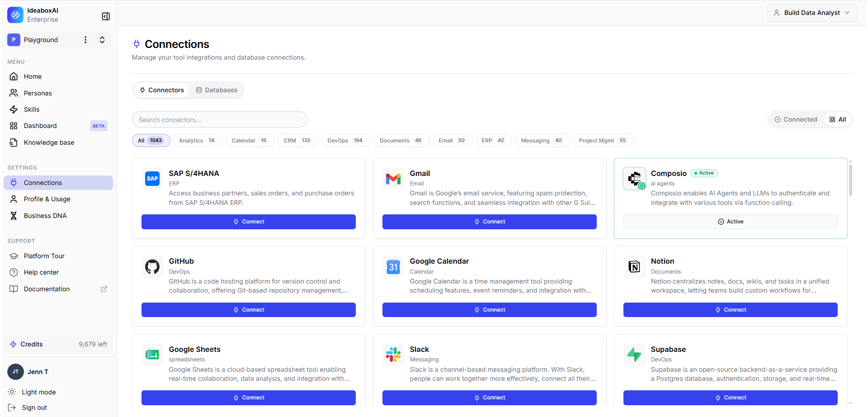Click the connectors list scrollbar
The image size is (868, 417).
click(850, 180)
